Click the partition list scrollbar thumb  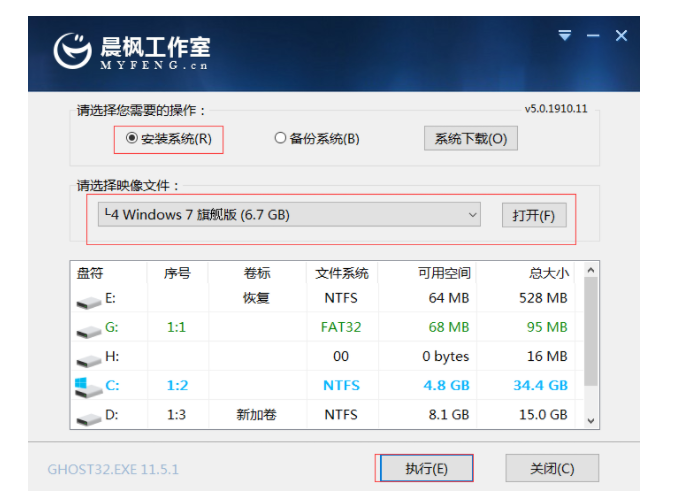point(591,331)
